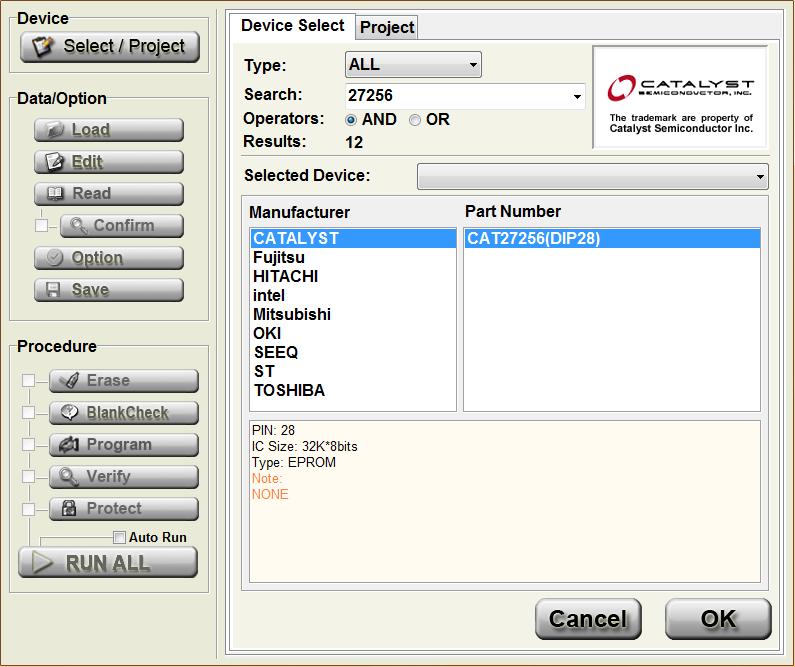Open the Edit data button
Image resolution: width=795 pixels, height=667 pixels.
coord(109,162)
